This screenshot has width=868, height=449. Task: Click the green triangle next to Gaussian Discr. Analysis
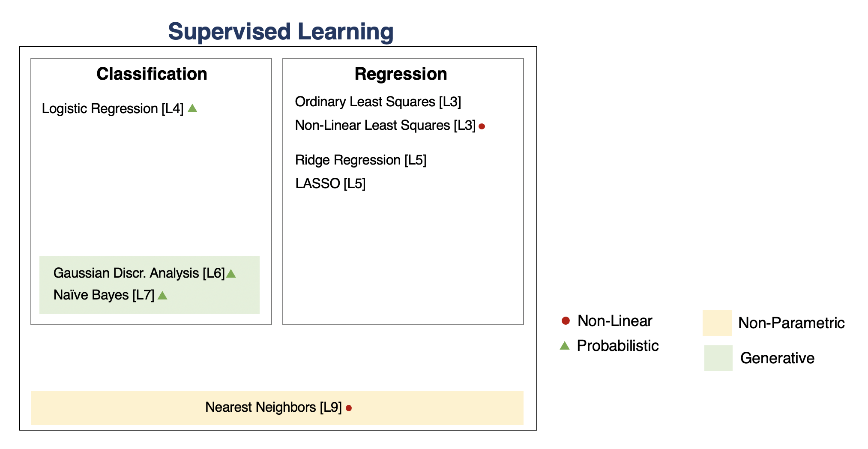tap(231, 273)
